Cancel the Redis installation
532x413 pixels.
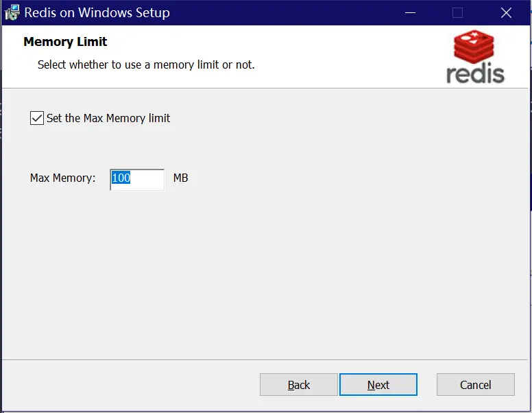pos(475,385)
